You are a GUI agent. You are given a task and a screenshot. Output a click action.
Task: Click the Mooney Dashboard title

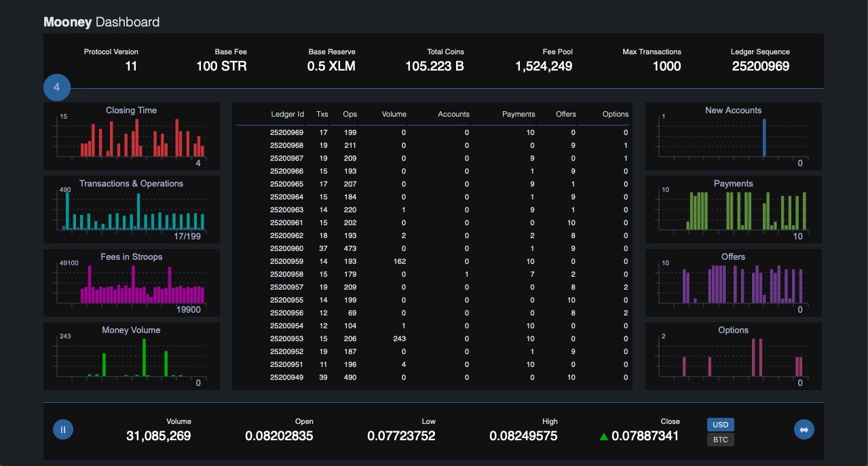[x=102, y=22]
